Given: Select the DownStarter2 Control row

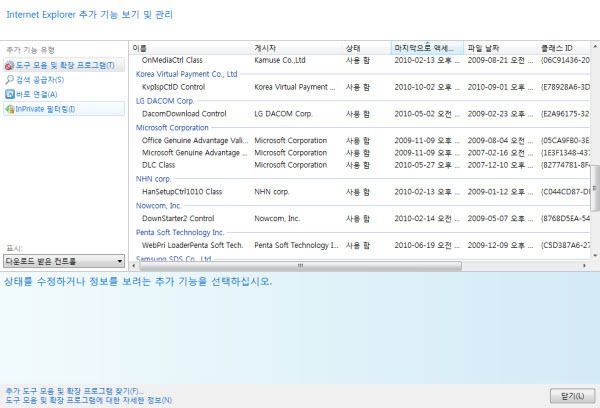Looking at the screenshot, I should click(x=360, y=219).
